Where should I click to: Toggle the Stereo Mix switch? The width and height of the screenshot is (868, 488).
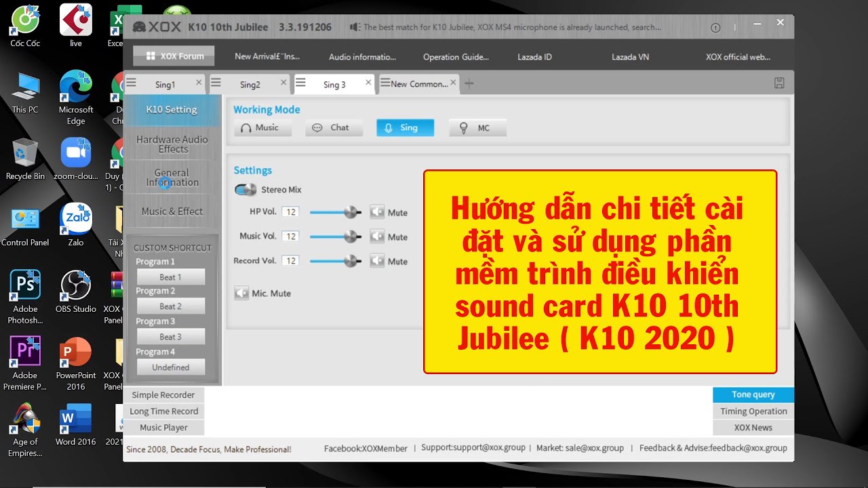pyautogui.click(x=245, y=190)
